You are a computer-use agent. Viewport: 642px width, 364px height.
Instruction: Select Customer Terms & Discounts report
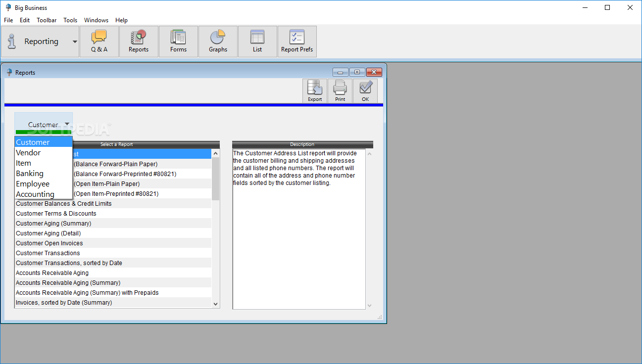(x=113, y=214)
